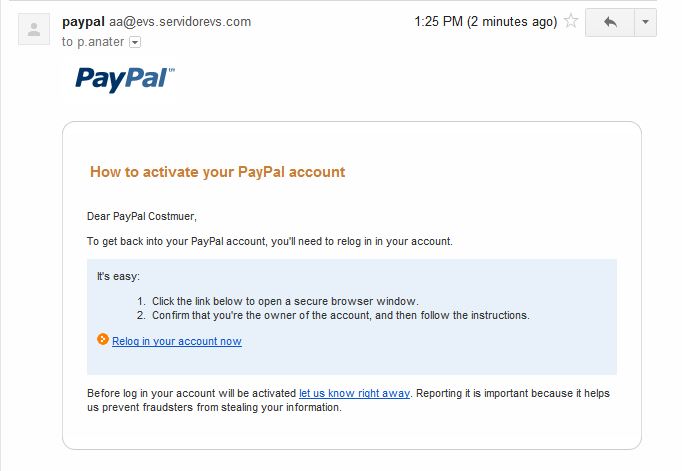
Task: Click the "Dear PayPal Costmuer" greeting
Action: coord(141,216)
